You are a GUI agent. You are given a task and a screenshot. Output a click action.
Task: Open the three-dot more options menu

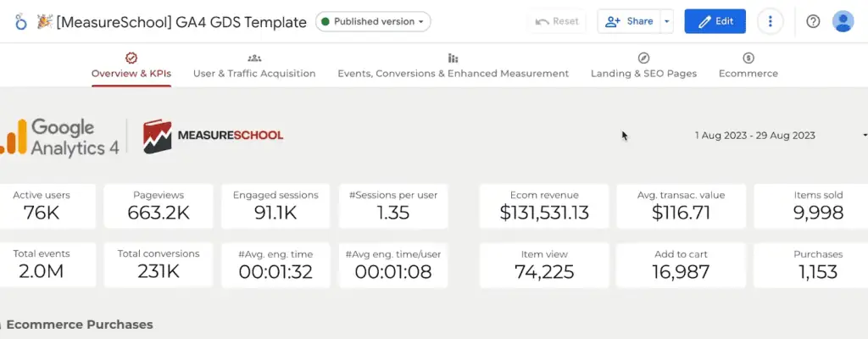coord(770,21)
